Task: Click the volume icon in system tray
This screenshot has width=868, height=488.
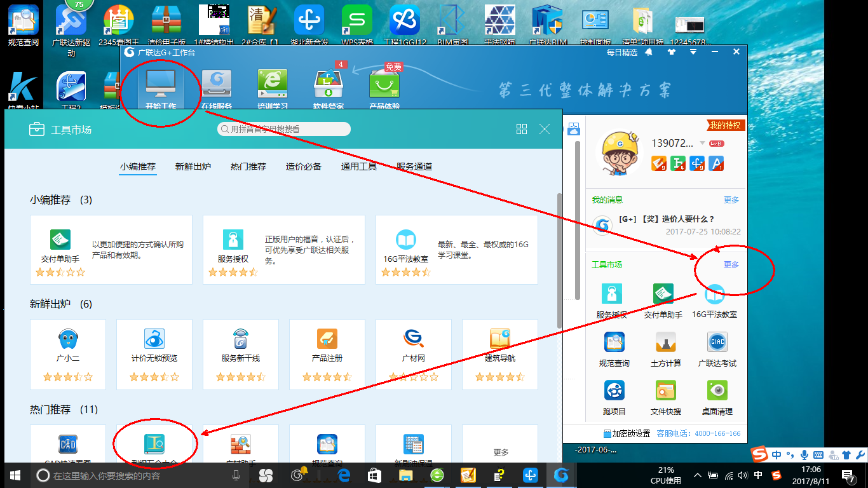Action: [743, 475]
